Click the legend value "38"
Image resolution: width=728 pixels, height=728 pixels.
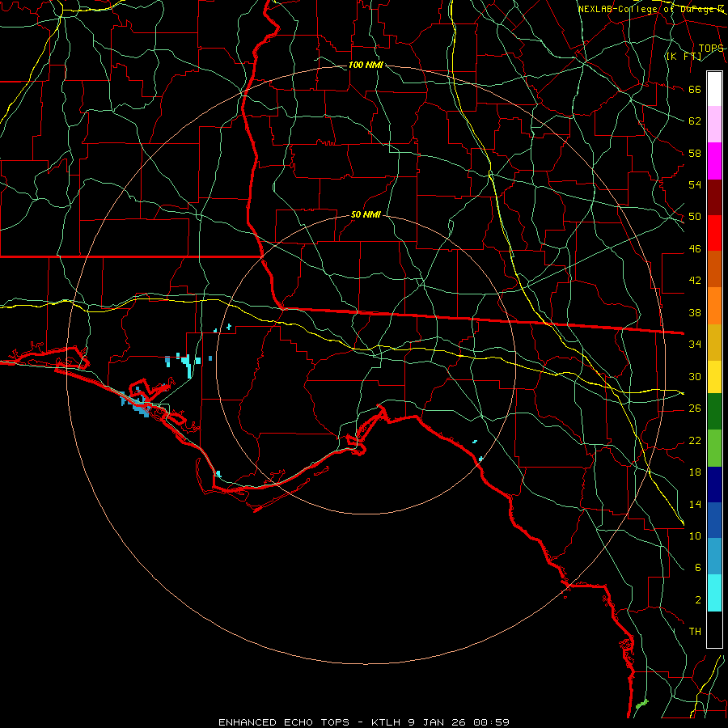pyautogui.click(x=695, y=312)
